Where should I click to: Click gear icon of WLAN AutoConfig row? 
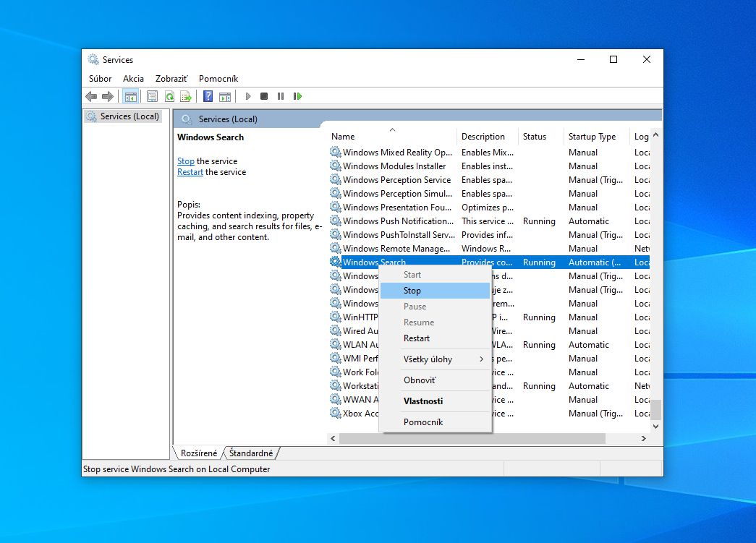[x=336, y=344]
